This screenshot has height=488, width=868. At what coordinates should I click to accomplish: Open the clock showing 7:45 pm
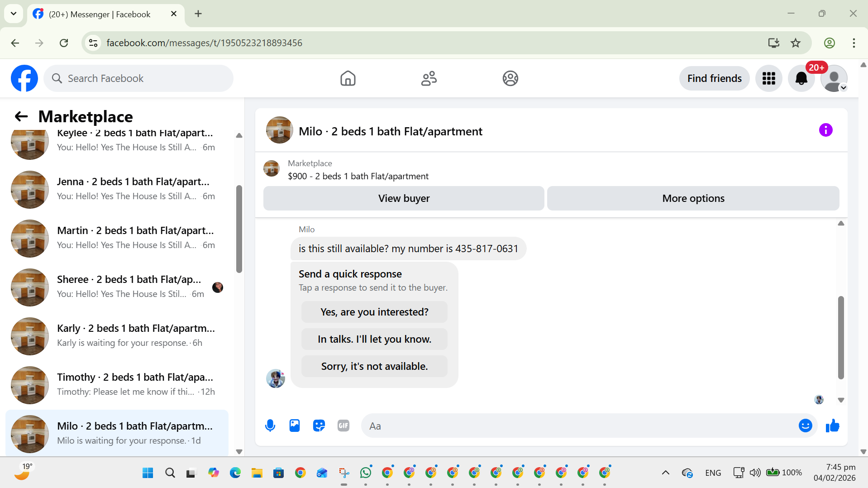834,473
